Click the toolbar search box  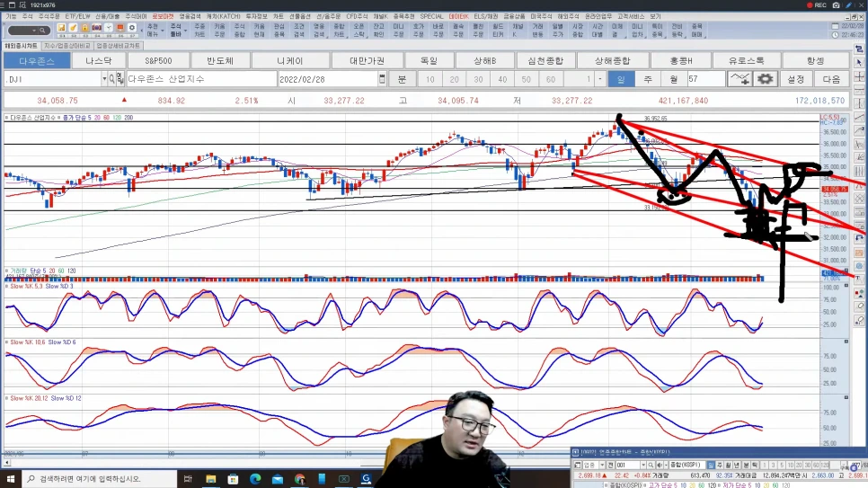(29, 31)
